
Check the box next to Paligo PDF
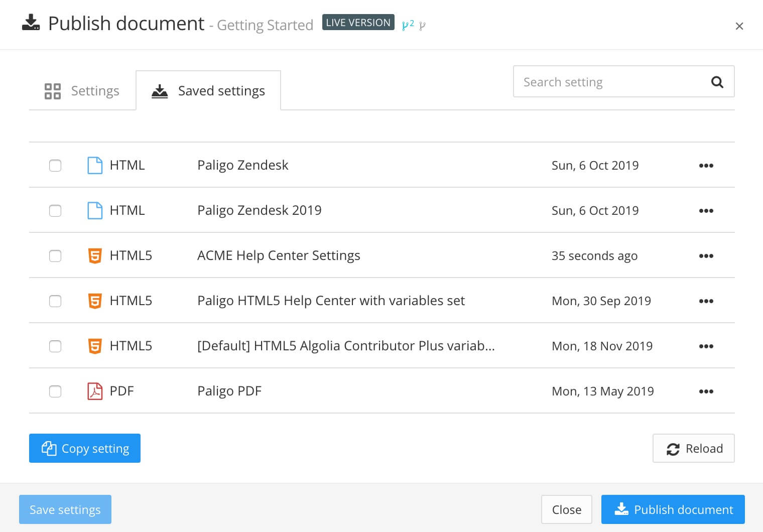55,391
